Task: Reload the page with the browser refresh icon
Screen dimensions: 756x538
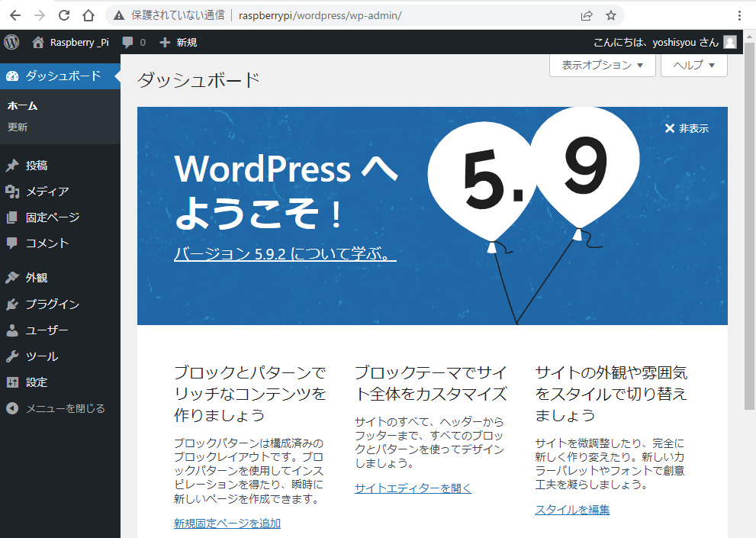Action: click(64, 15)
